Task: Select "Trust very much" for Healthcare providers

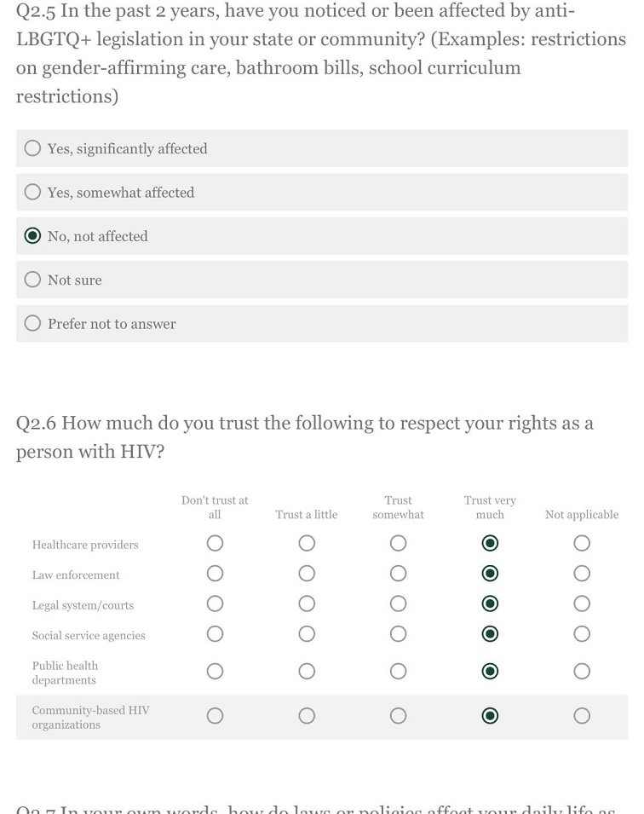Action: (x=490, y=542)
